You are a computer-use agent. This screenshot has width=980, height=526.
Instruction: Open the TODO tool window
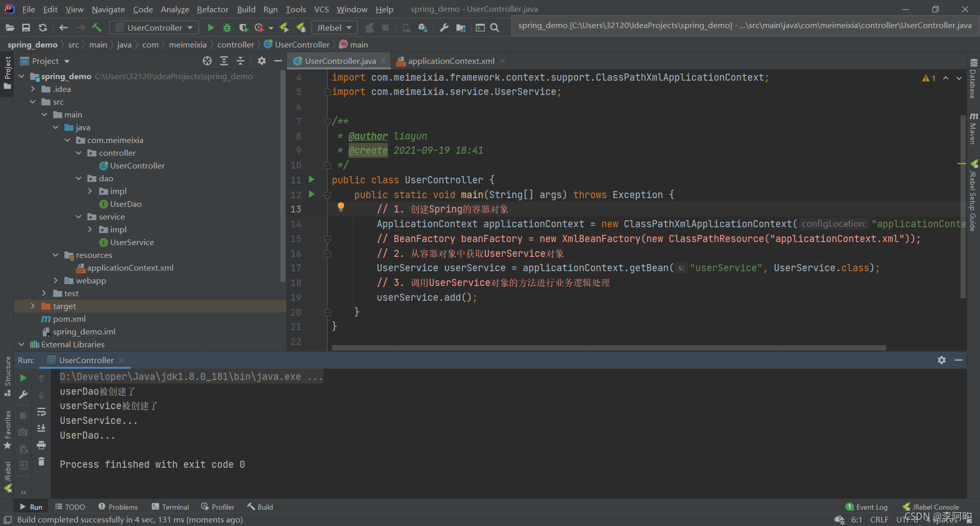[x=70, y=507]
